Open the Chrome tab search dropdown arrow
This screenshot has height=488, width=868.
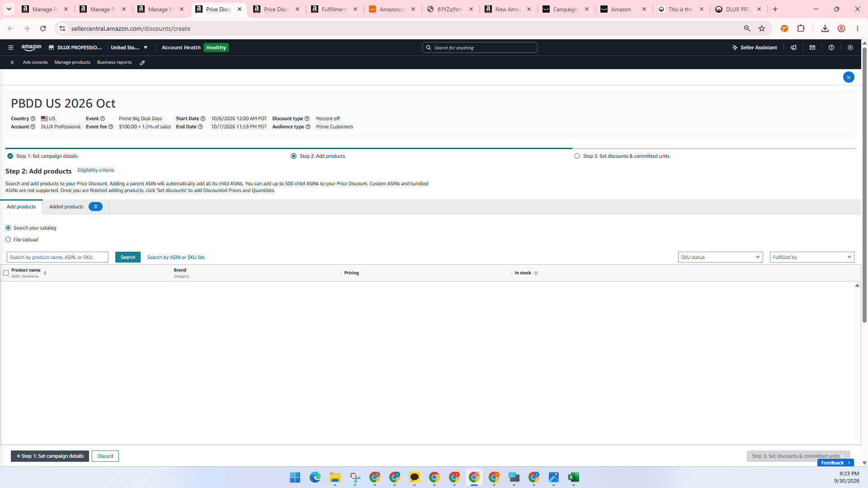(x=9, y=9)
